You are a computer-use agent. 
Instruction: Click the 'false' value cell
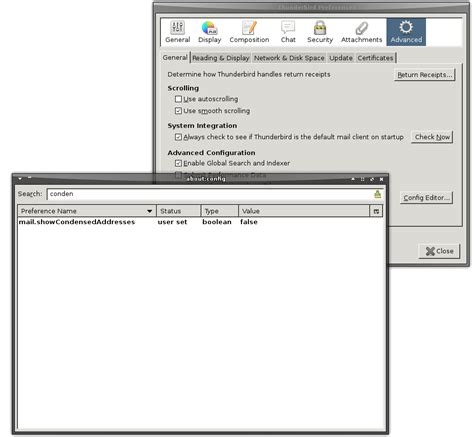pyautogui.click(x=249, y=222)
